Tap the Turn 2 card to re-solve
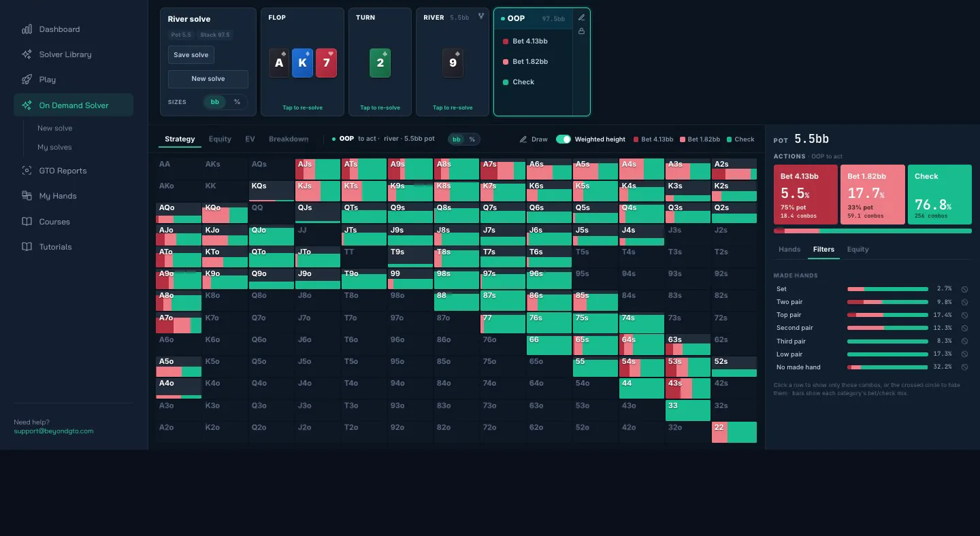The width and height of the screenshot is (980, 536). click(380, 62)
